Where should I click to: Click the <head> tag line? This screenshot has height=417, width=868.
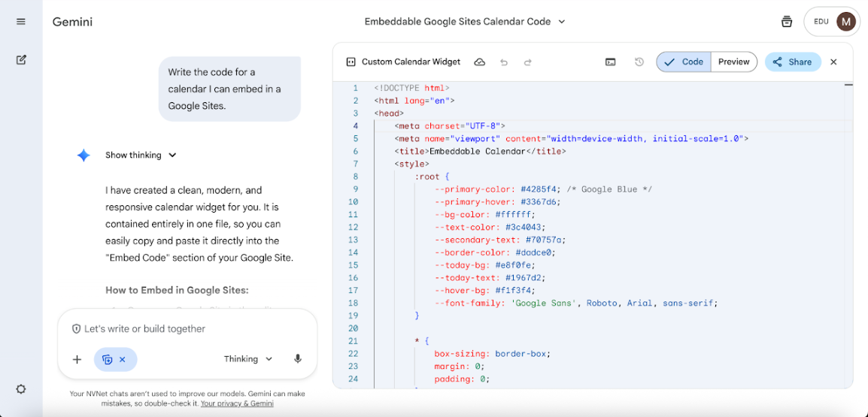click(389, 113)
